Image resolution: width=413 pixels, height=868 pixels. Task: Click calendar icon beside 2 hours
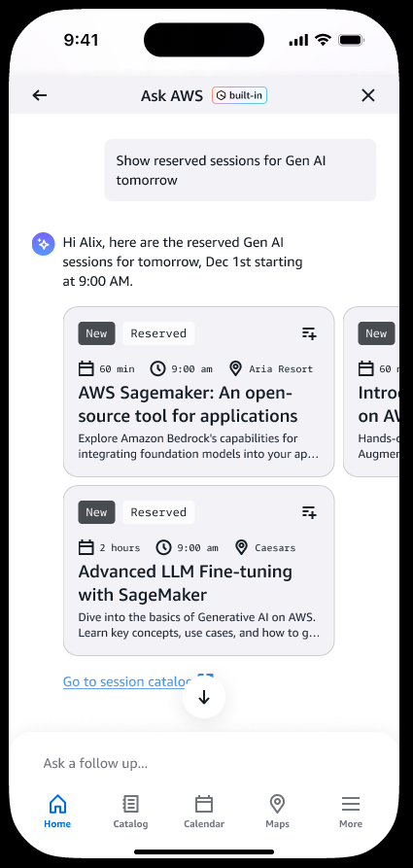pos(86,547)
